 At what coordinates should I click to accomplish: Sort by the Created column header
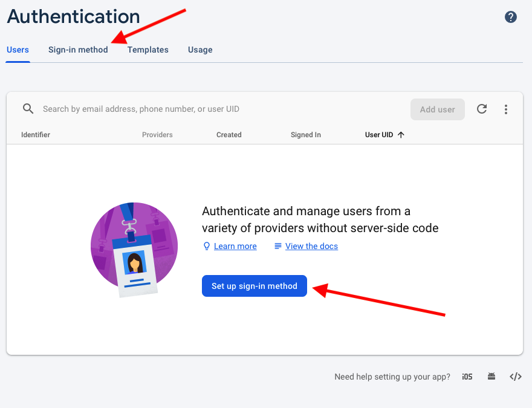pos(229,135)
